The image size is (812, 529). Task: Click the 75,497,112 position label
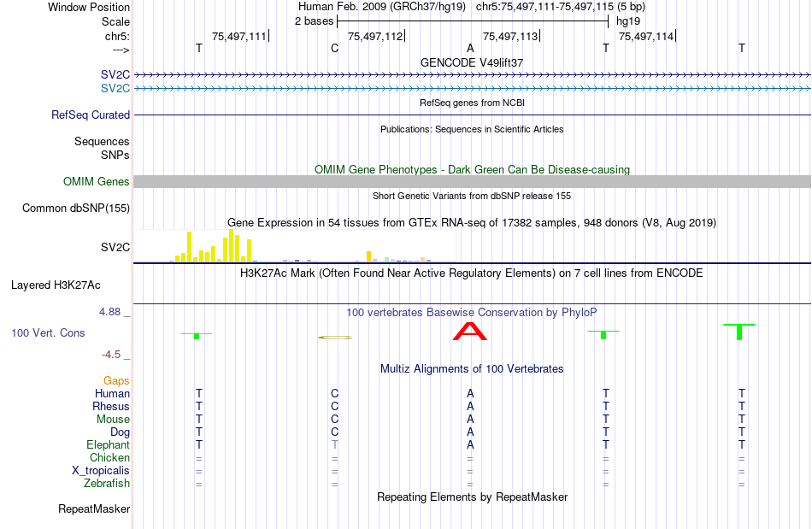coord(375,36)
